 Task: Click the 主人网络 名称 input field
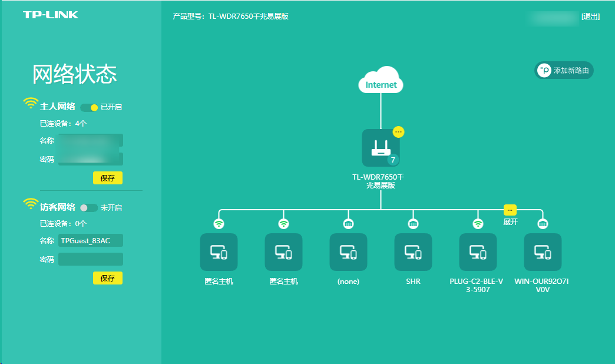(91, 140)
